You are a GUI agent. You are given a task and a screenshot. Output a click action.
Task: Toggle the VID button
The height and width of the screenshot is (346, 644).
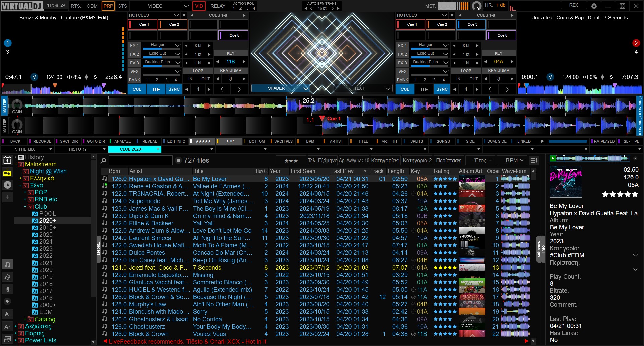199,6
